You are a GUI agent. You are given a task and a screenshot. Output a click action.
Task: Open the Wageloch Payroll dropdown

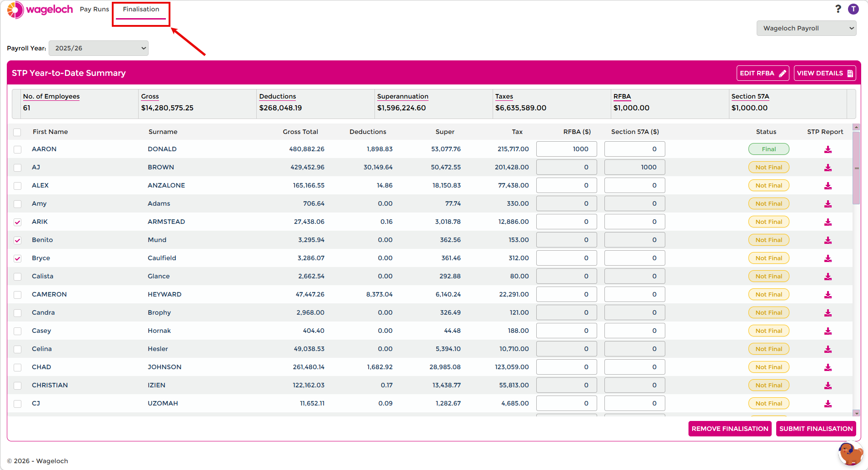pos(806,28)
